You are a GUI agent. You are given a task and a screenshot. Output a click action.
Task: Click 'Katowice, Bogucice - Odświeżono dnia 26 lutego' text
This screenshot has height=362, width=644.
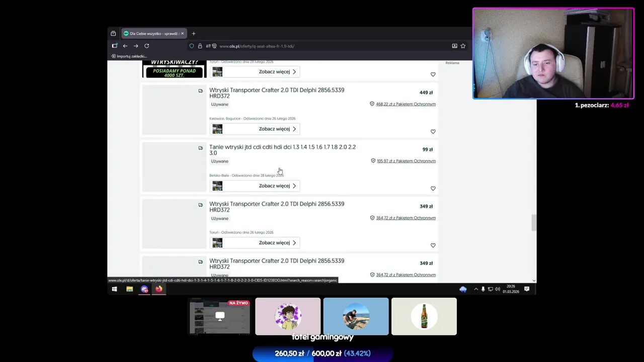(252, 119)
